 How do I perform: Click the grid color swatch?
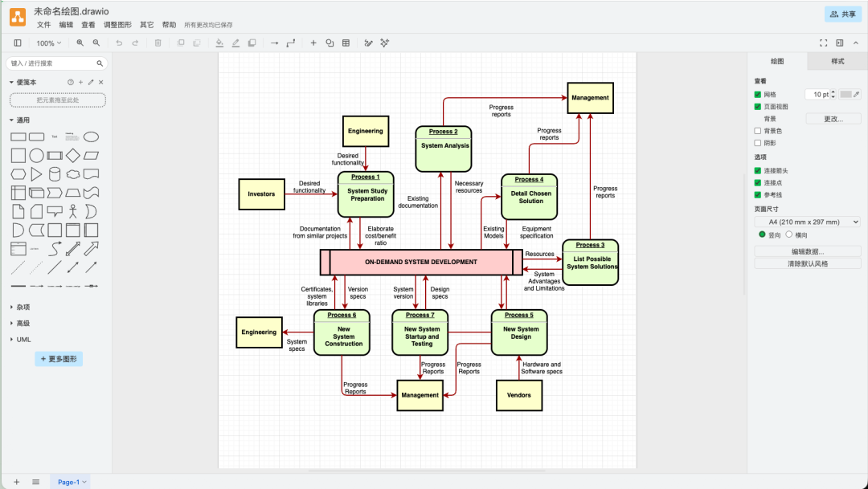click(x=845, y=95)
